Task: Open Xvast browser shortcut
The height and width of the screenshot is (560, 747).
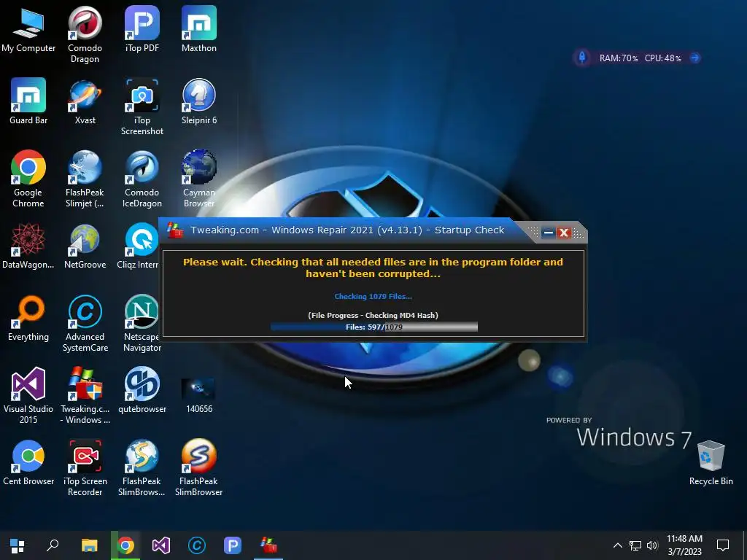Action: (x=85, y=101)
